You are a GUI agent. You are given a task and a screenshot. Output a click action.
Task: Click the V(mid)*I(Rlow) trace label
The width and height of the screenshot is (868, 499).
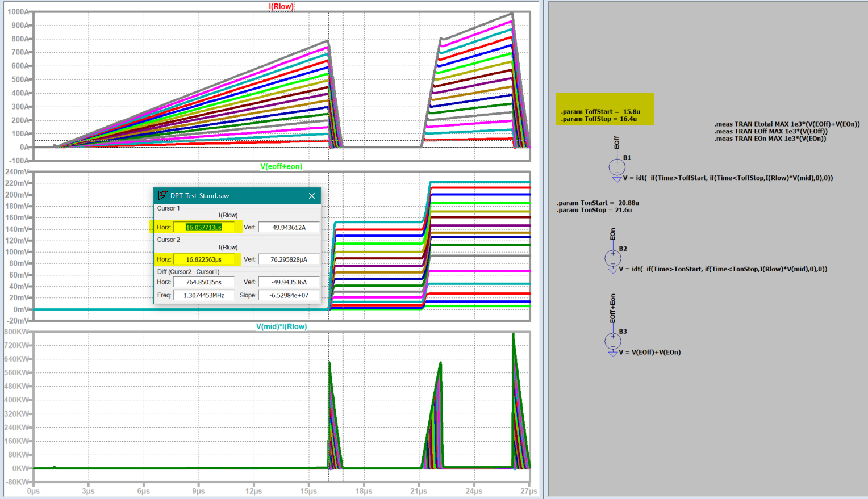pos(281,326)
